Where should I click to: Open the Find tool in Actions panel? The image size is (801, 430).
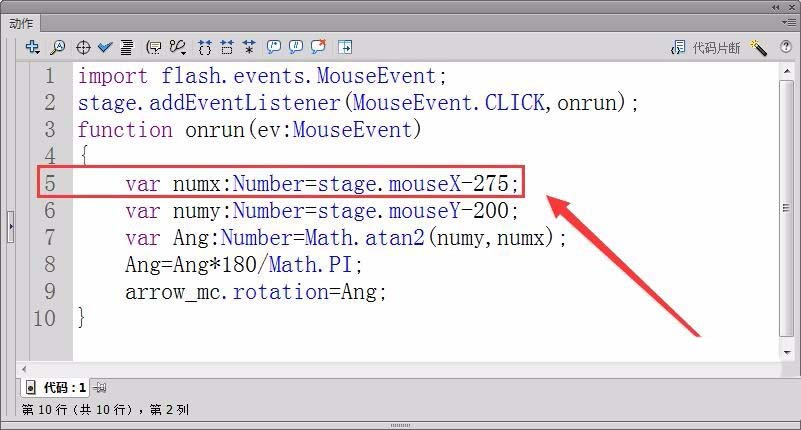[x=57, y=47]
